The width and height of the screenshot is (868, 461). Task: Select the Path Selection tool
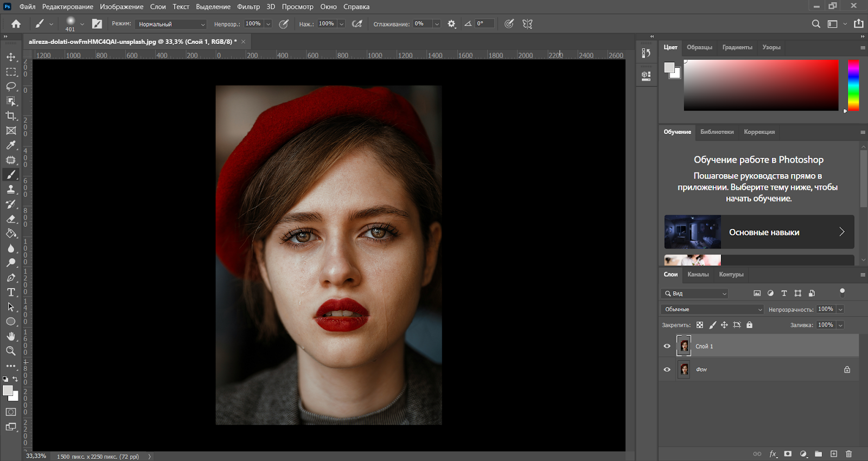pos(11,307)
